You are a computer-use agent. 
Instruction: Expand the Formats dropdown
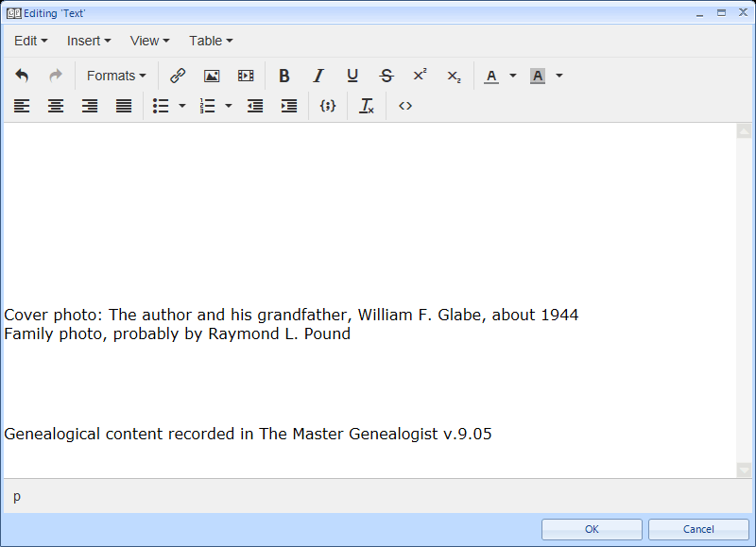click(116, 76)
